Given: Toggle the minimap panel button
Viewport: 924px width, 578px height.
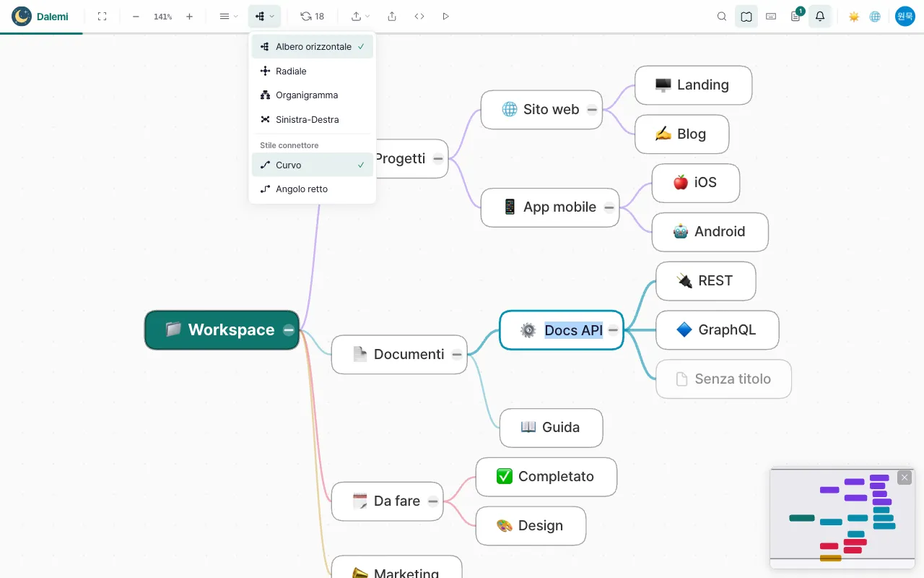Looking at the screenshot, I should pyautogui.click(x=746, y=16).
